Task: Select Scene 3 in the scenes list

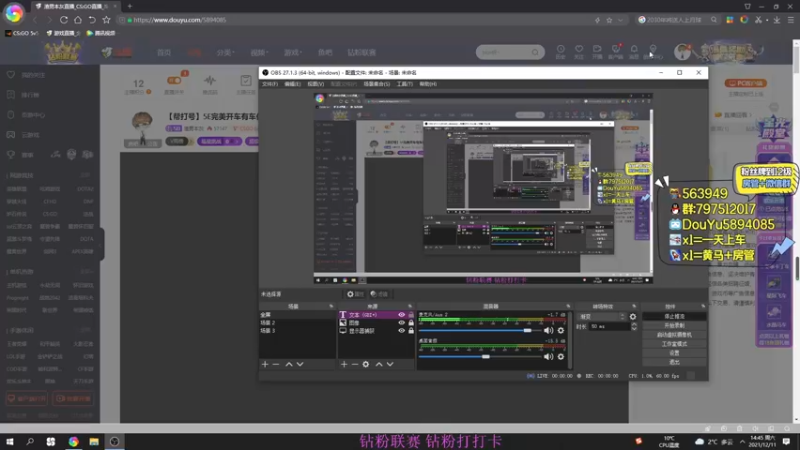Action: pos(297,331)
